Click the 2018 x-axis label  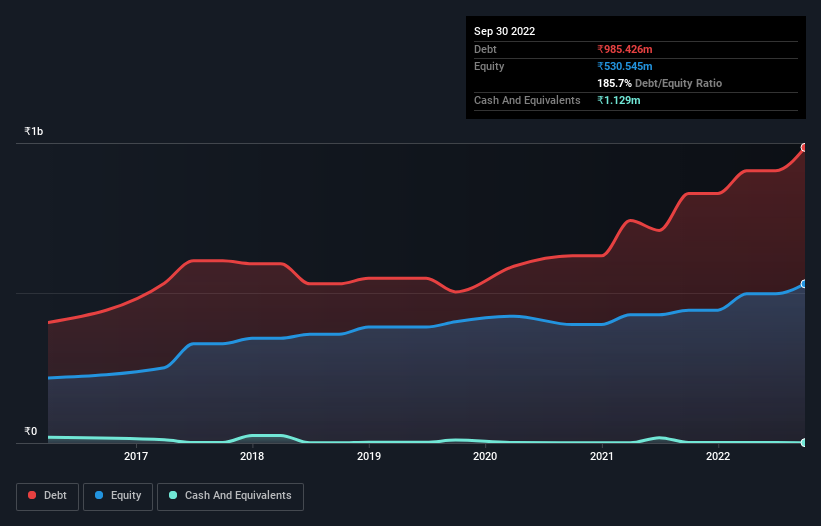tap(252, 456)
